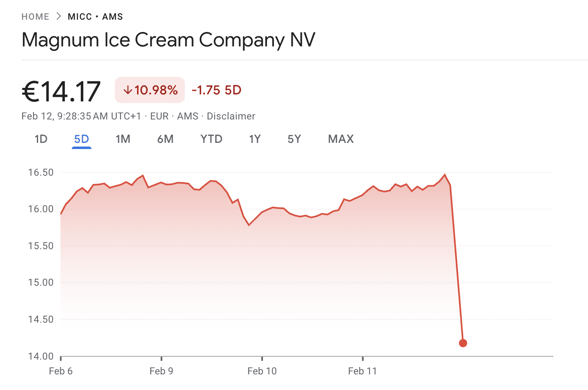Click the MICC • AMS breadcrumb
Viewport: 588px width, 390px height.
tap(95, 17)
